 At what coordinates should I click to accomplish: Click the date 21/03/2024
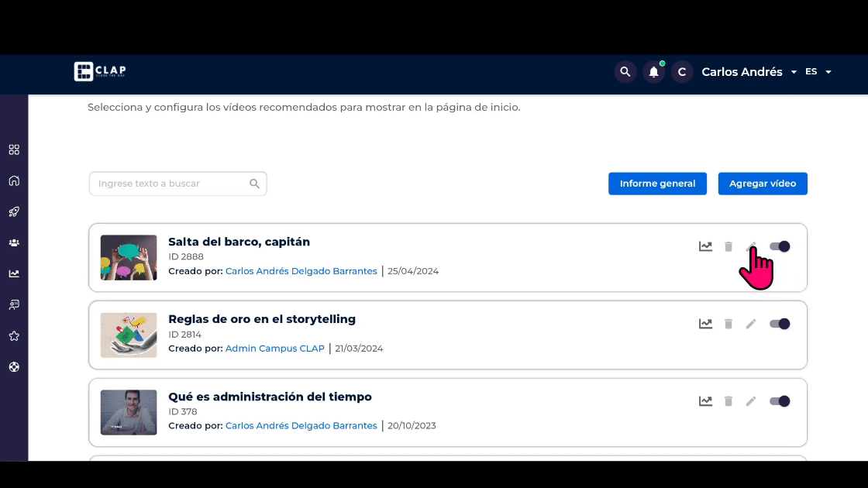tap(359, 349)
